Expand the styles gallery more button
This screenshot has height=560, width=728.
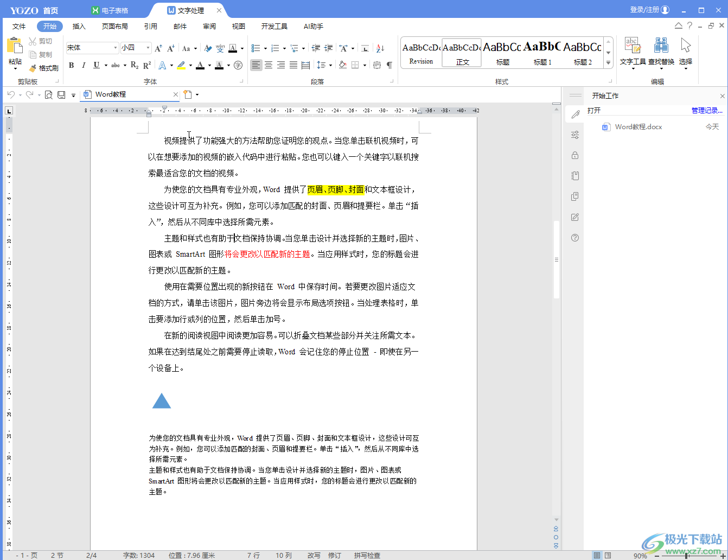(609, 63)
